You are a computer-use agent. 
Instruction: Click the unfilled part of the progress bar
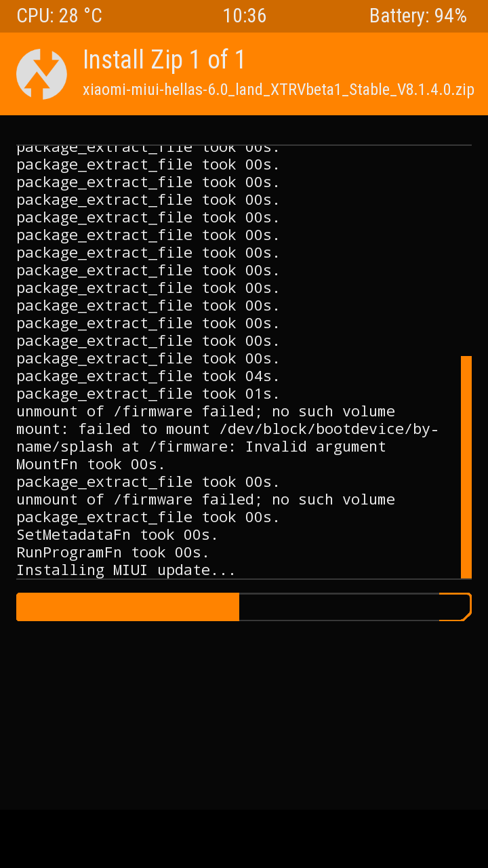(x=339, y=607)
